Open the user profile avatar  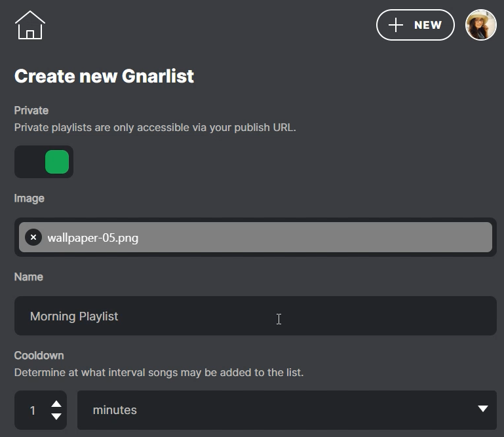[x=480, y=25]
